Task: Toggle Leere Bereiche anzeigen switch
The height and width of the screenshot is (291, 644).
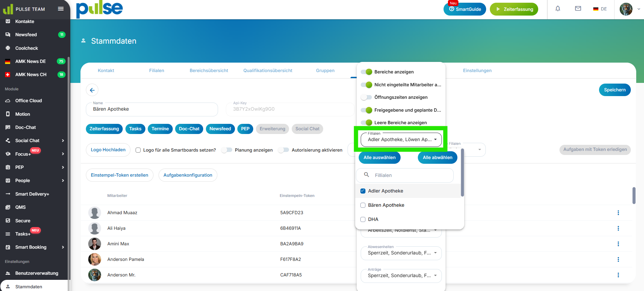Action: [366, 122]
